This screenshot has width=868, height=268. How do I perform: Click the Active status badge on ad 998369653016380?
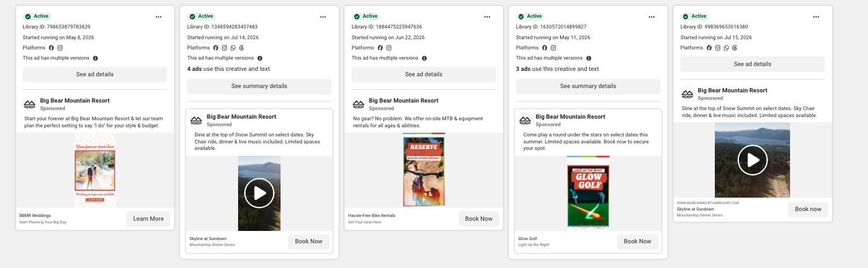coord(695,16)
